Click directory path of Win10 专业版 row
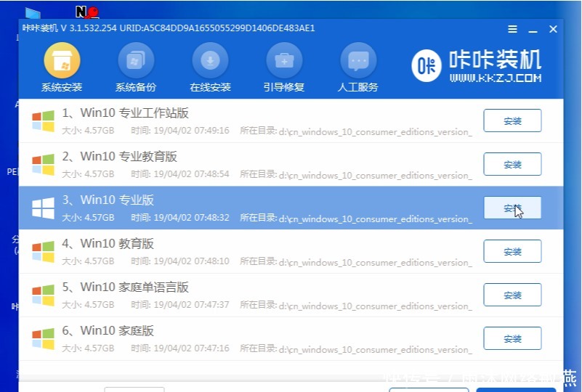The image size is (582, 392). tap(376, 219)
